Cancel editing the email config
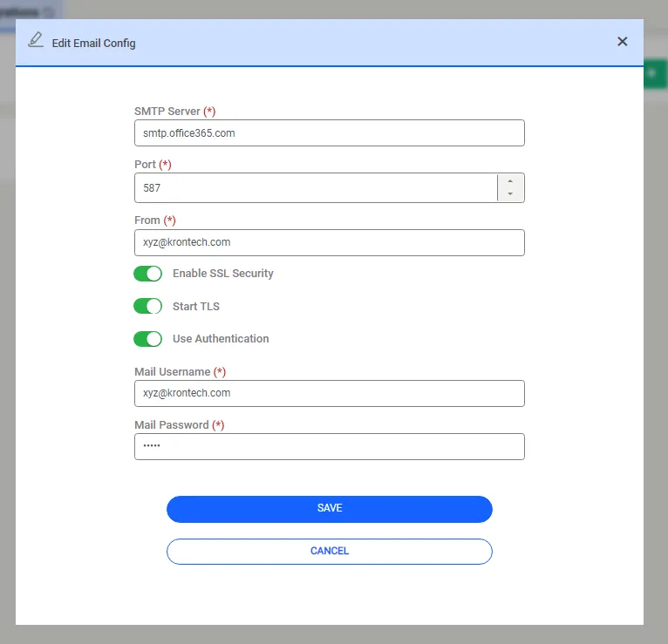 [330, 552]
